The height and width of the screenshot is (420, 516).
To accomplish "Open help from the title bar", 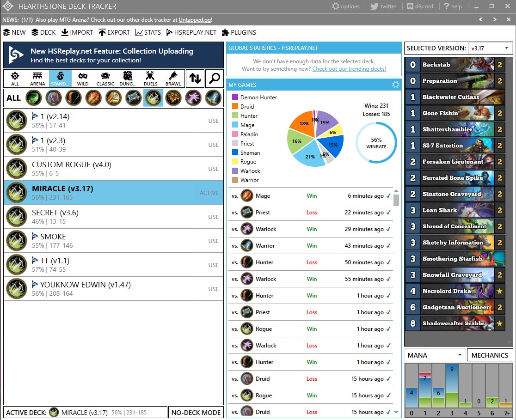I will tap(453, 6).
